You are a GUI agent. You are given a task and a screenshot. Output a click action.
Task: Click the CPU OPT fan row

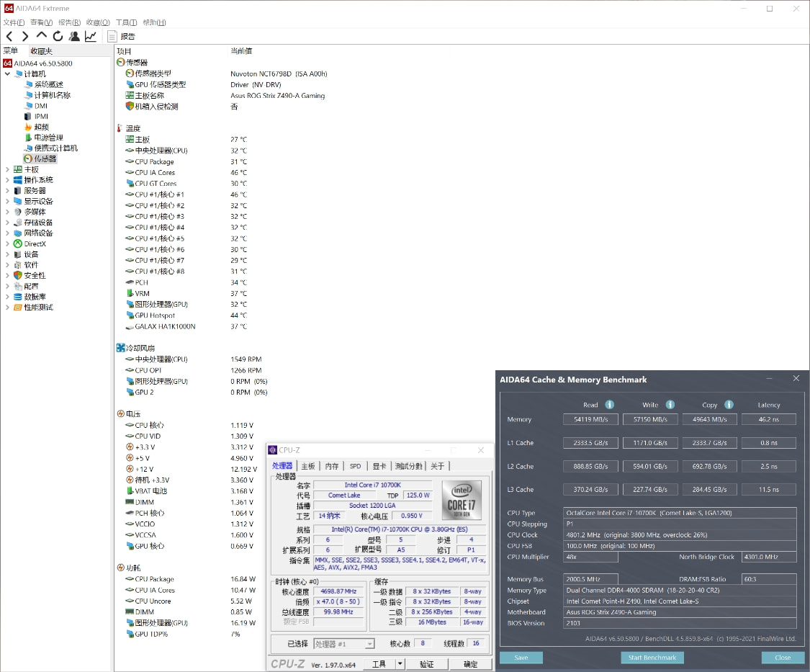[x=194, y=370]
